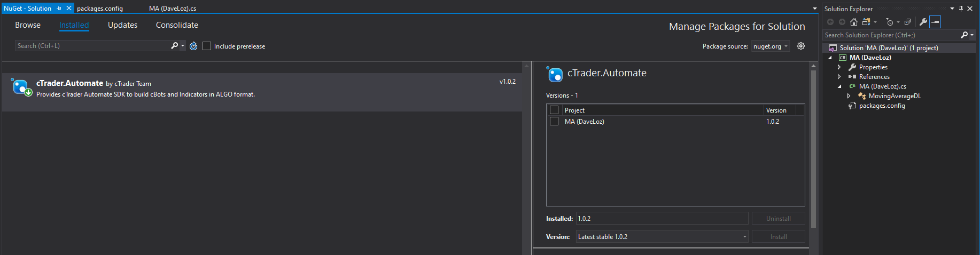980x255 pixels.
Task: Toggle Preview Selected Items button
Action: pos(935,22)
